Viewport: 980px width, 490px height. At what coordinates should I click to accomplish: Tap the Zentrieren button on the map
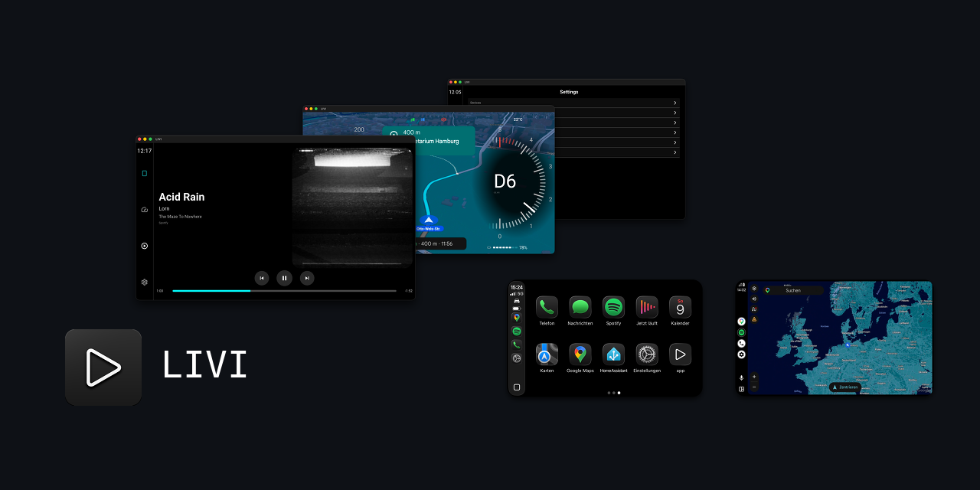click(845, 387)
